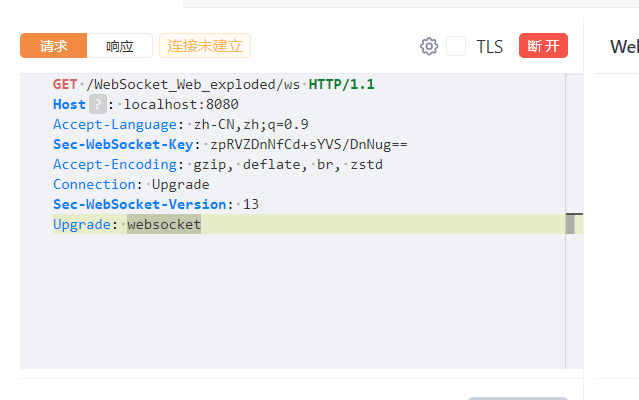This screenshot has height=400, width=639.
Task: Click the editor scrollbar position marker
Action: click(570, 224)
